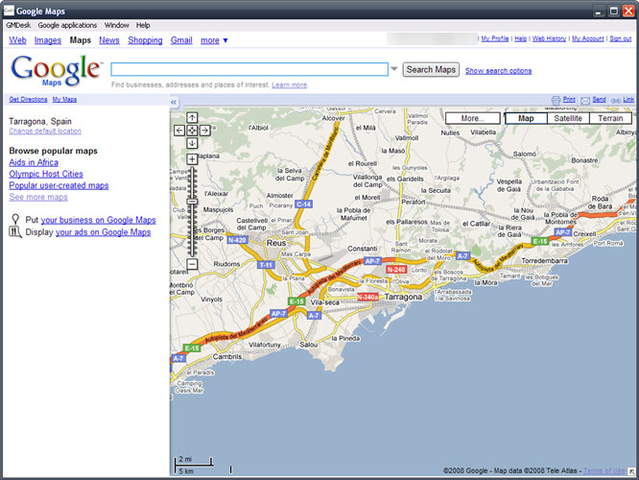Image resolution: width=639 pixels, height=480 pixels.
Task: Click the center return-to-last-result pan icon
Action: coord(192,130)
